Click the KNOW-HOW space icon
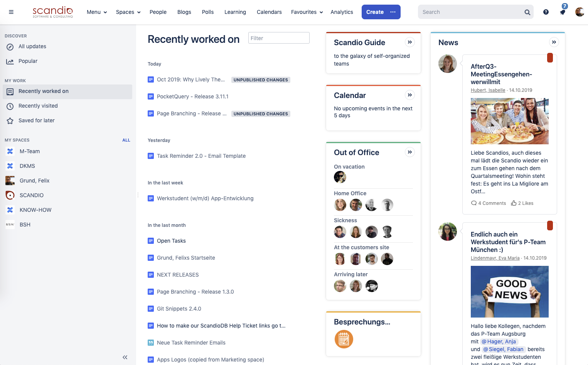588x365 pixels. coord(10,210)
